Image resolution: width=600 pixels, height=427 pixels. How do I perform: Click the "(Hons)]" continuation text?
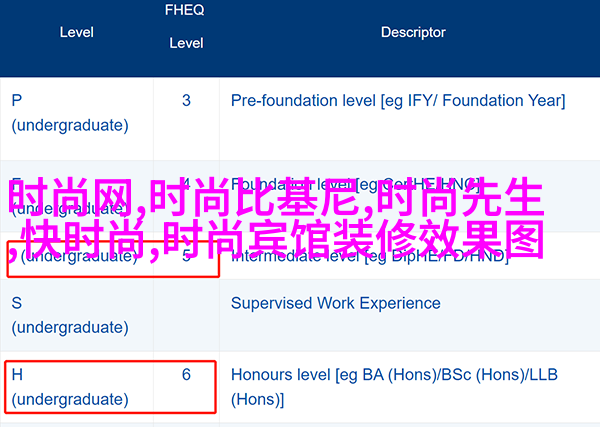258,400
